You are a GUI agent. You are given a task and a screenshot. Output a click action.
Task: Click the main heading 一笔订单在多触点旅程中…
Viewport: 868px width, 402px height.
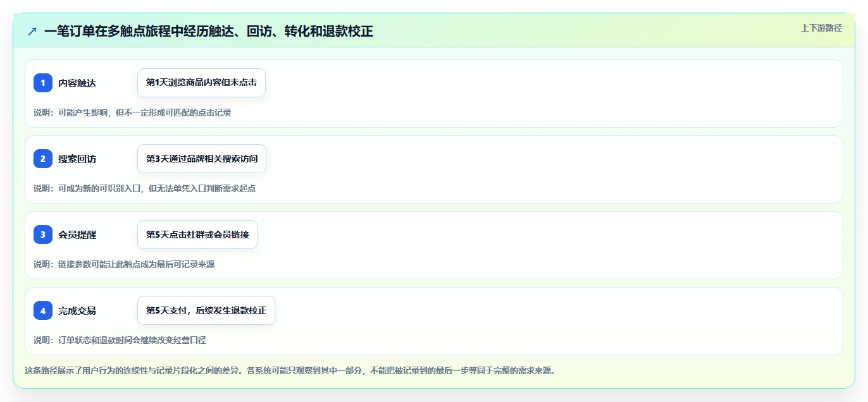tap(209, 31)
